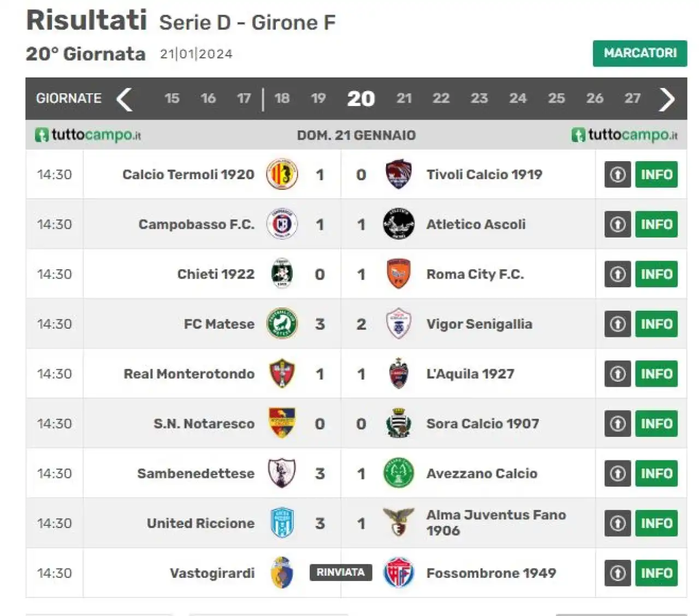Viewport: 699px width, 616px height.
Task: Open the L'Aquila 1927 team link
Action: tap(470, 374)
